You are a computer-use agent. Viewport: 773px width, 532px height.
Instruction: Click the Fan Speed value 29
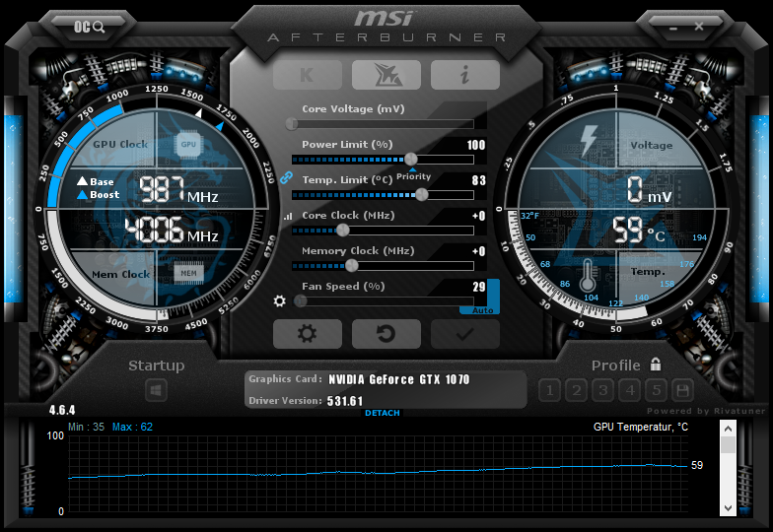point(479,287)
